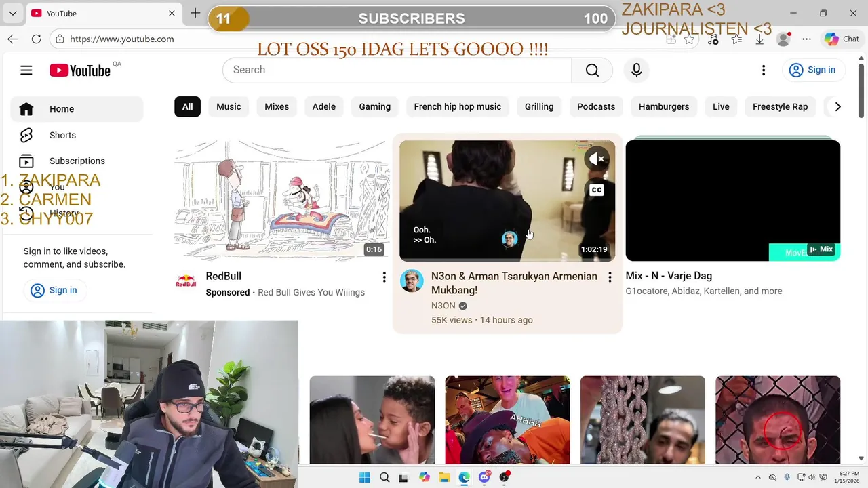868x488 pixels.
Task: Click the N3ON channel avatar
Action: coord(412,281)
